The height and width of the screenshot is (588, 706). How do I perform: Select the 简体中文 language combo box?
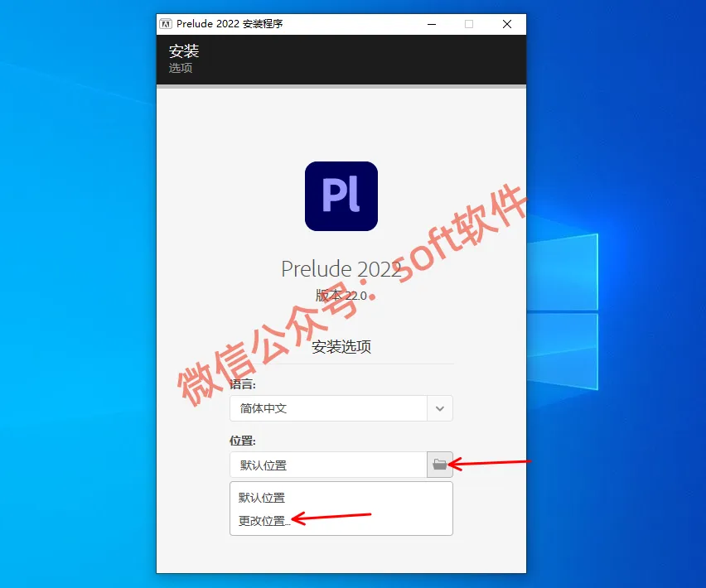tap(341, 408)
